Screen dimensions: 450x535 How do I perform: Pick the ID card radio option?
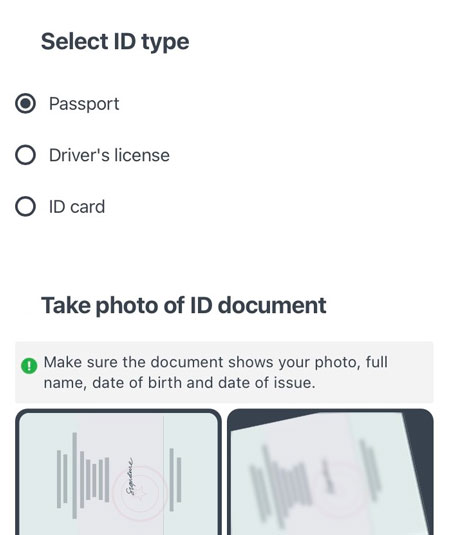point(25,206)
